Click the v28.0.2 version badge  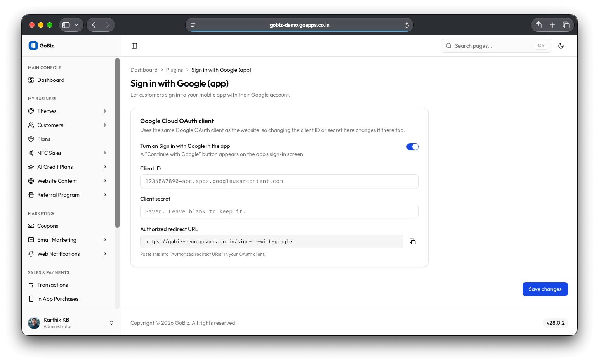tap(556, 323)
